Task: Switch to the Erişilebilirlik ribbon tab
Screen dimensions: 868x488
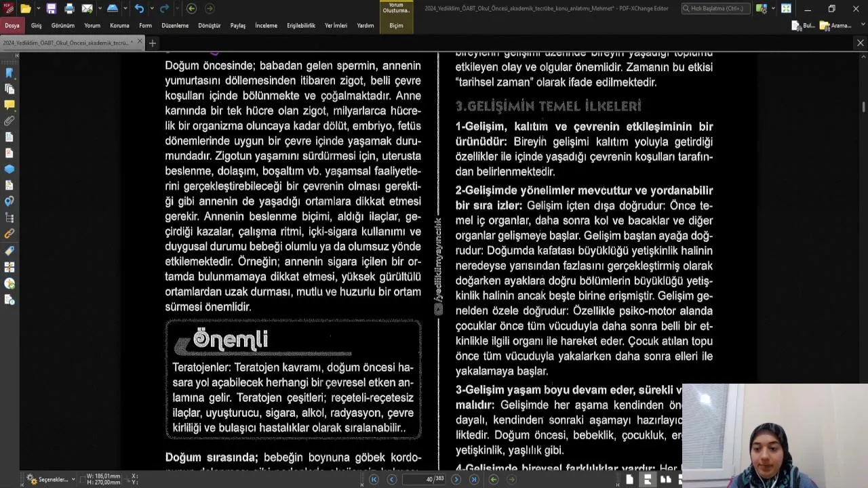Action: (x=301, y=26)
